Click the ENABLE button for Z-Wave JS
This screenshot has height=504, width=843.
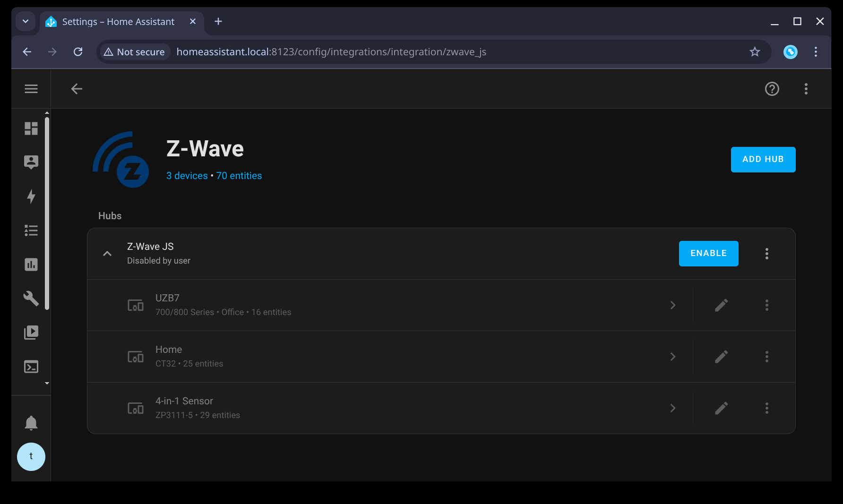pyautogui.click(x=708, y=254)
